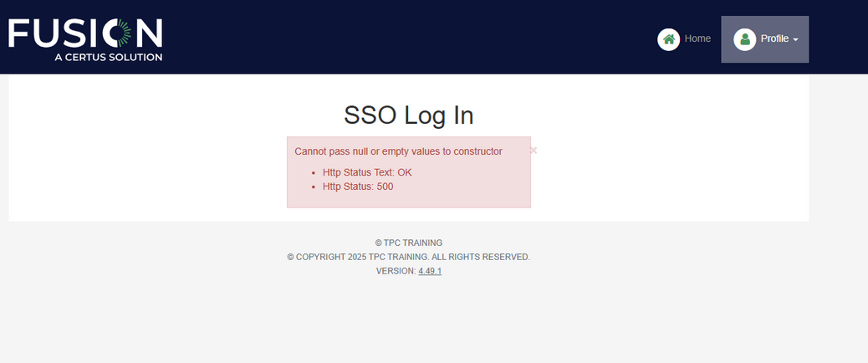This screenshot has width=868, height=363.
Task: Select the 'Http Status Text: OK' line
Action: (367, 172)
